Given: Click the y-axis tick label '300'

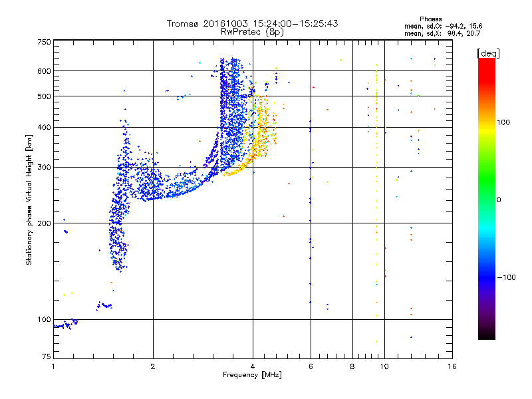Looking at the screenshot, I should coord(44,168).
